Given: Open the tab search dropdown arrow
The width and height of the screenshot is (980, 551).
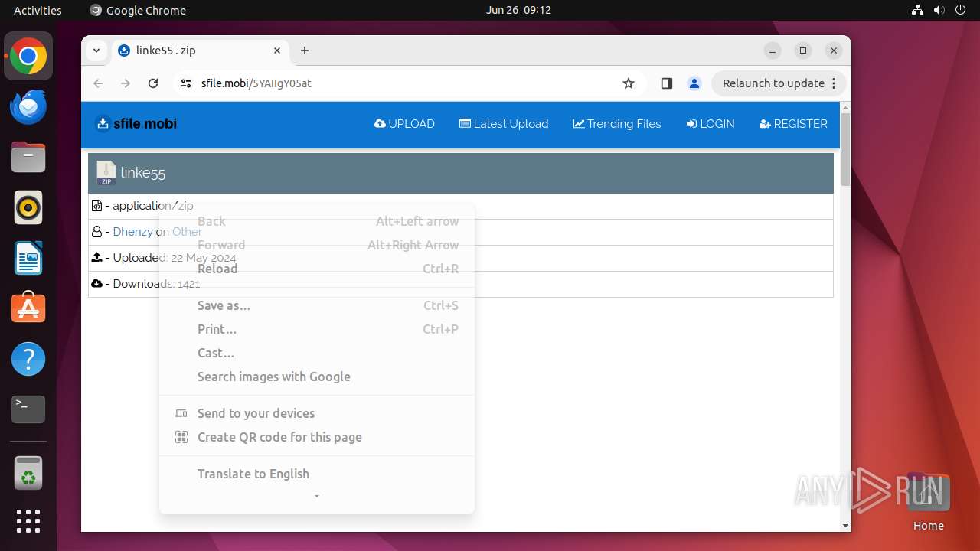Looking at the screenshot, I should [96, 51].
